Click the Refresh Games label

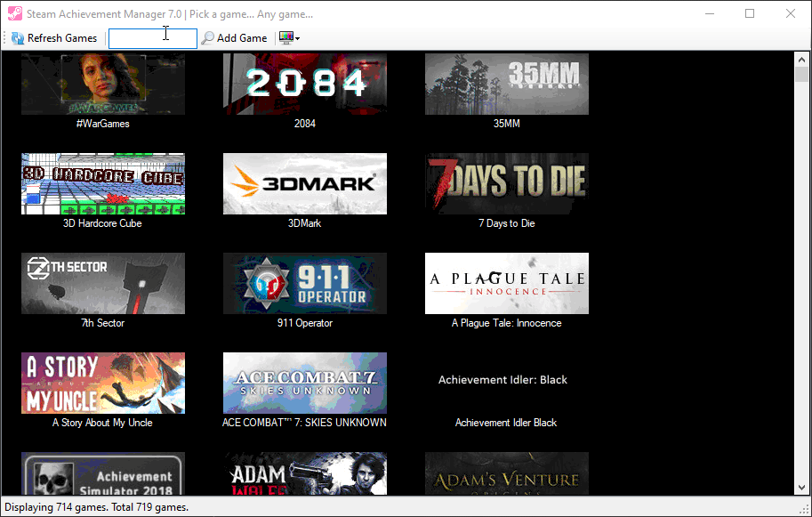click(x=62, y=37)
